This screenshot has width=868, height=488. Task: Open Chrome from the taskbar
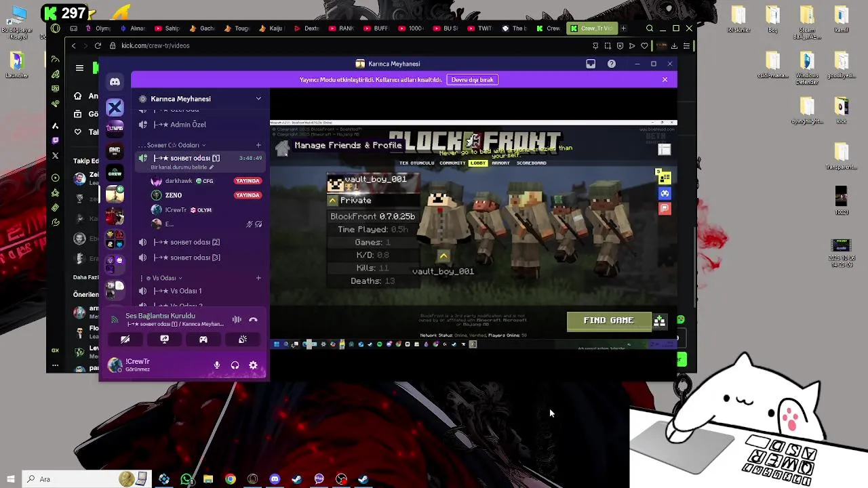pos(231,479)
